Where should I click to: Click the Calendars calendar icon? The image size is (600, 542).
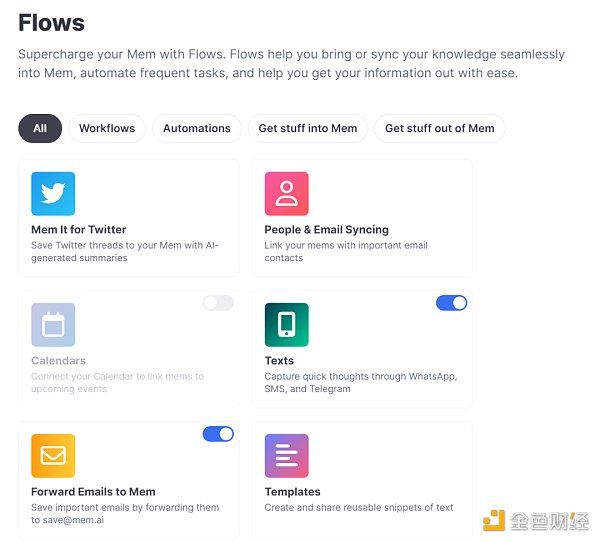click(x=53, y=325)
